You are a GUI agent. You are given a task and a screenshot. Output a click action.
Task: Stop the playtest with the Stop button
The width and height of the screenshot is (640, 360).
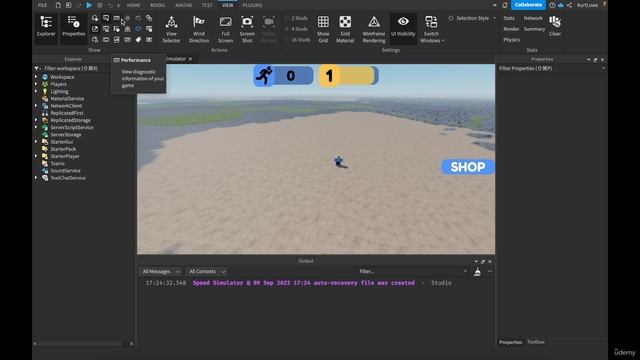click(x=100, y=5)
